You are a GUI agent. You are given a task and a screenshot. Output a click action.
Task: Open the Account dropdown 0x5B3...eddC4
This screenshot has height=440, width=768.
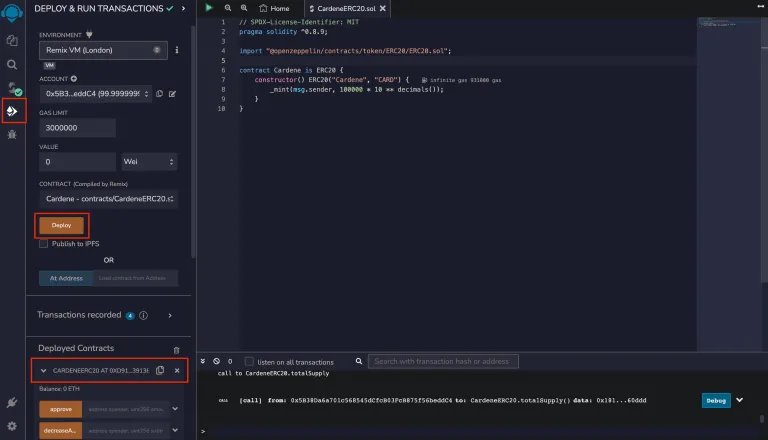(x=96, y=94)
